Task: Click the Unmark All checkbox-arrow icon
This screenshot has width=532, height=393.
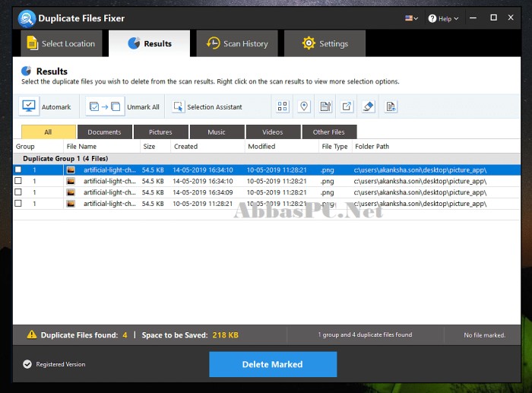Action: pos(105,106)
